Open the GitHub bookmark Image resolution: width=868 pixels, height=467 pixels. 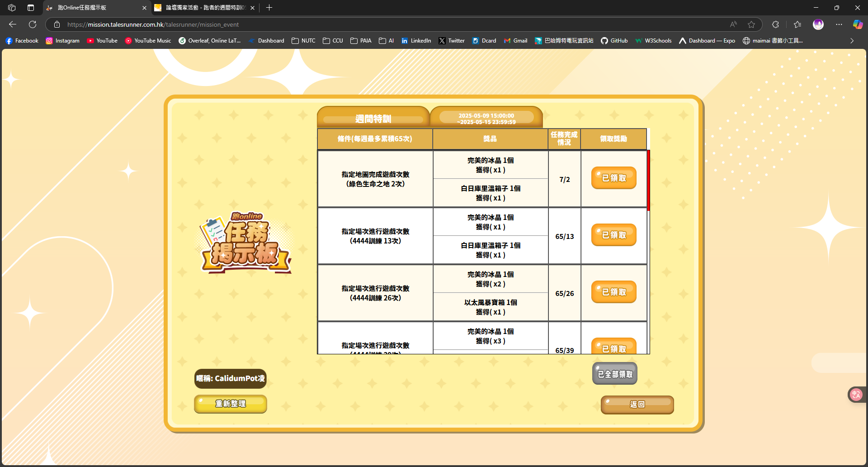614,41
